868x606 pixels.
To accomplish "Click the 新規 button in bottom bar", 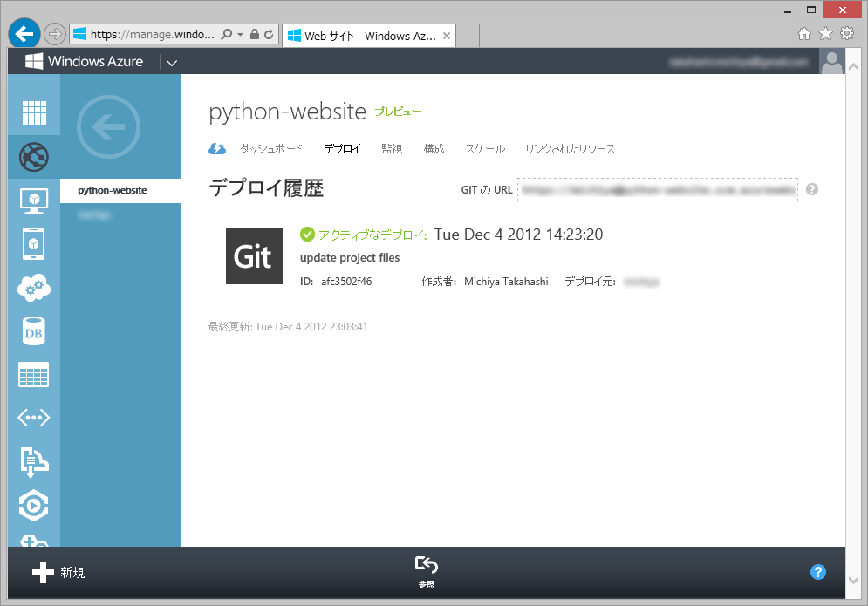I will point(58,573).
